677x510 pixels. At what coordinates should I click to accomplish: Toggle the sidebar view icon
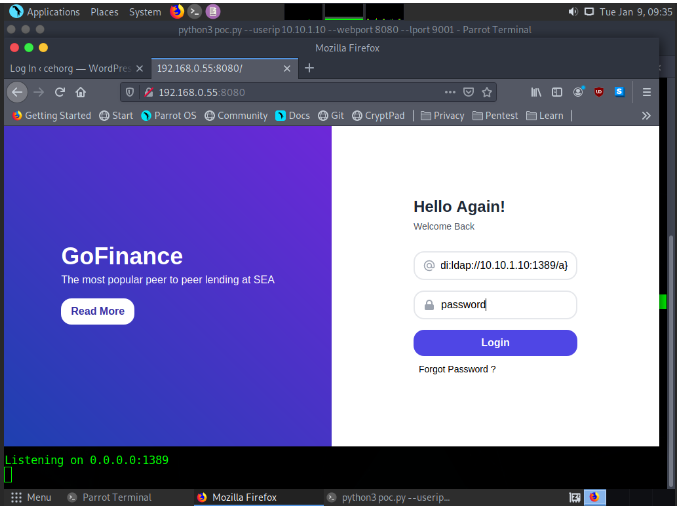557,92
